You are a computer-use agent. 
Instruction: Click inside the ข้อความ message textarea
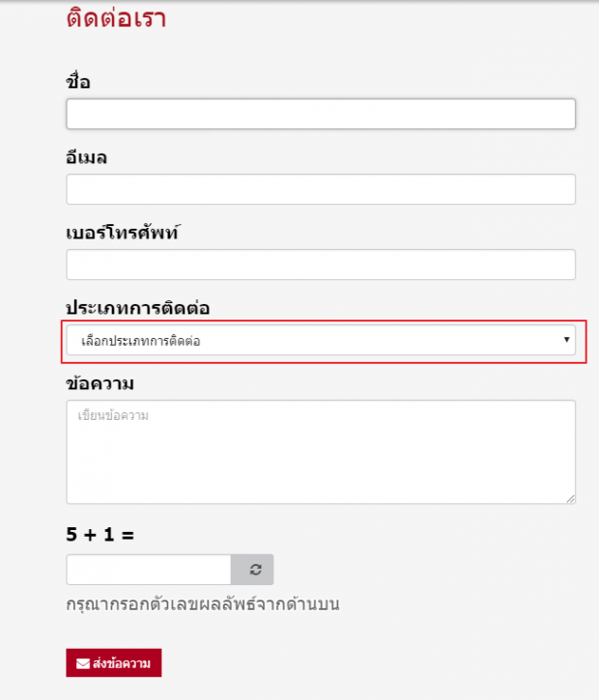pos(321,452)
